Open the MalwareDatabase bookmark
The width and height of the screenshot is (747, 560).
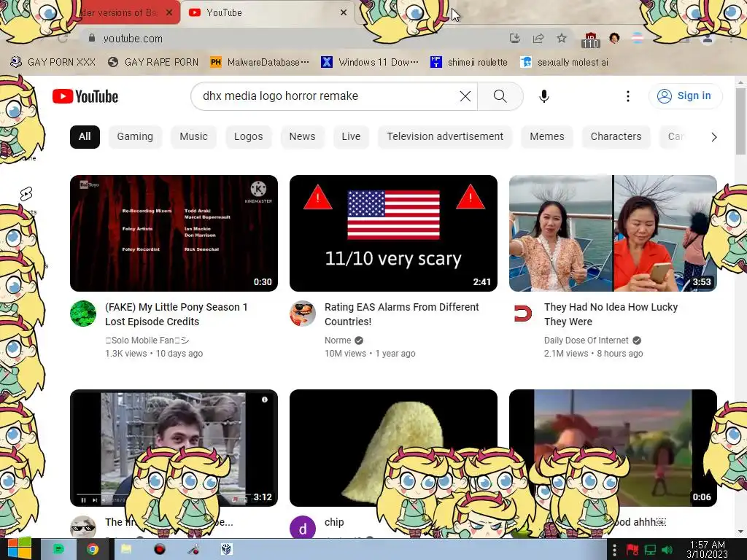(260, 63)
